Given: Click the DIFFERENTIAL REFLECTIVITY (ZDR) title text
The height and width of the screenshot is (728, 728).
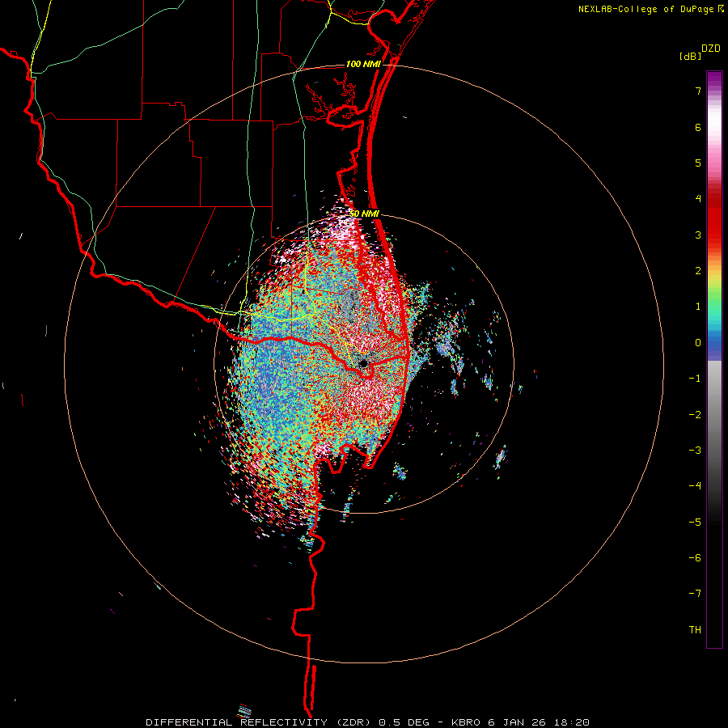Looking at the screenshot, I should [x=260, y=722].
